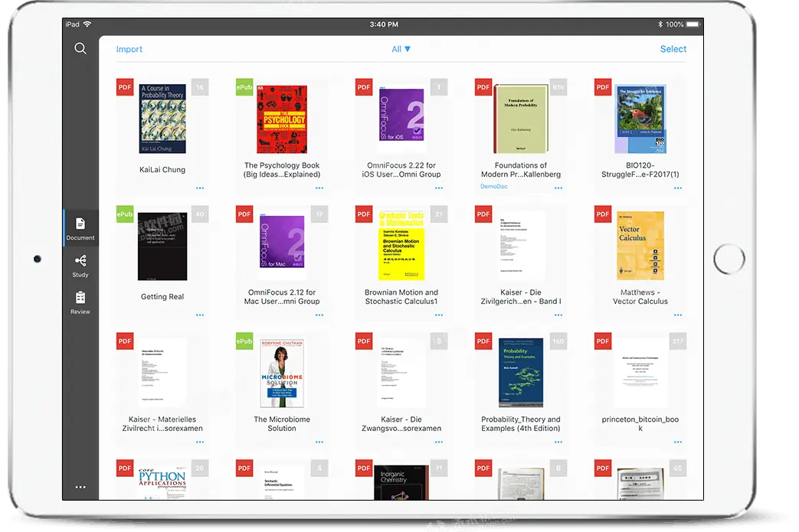Open Core Python Applications cover
The width and height of the screenshot is (799, 532).
click(x=162, y=482)
